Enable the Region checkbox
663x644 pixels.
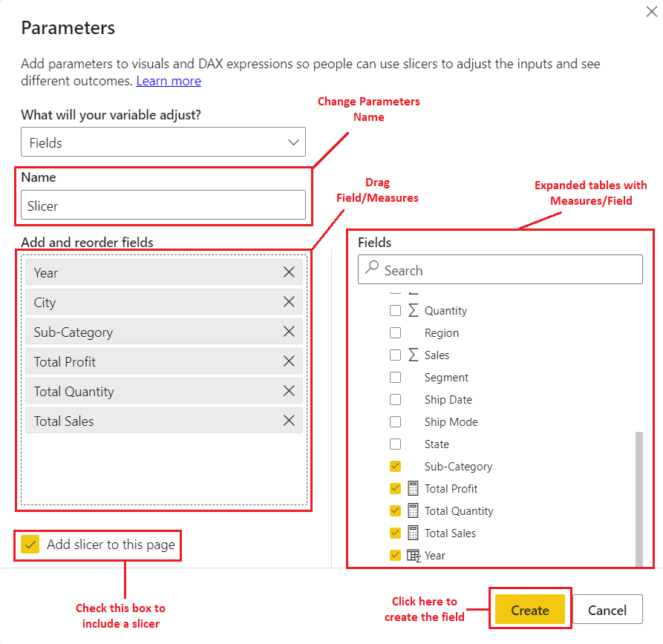(396, 332)
